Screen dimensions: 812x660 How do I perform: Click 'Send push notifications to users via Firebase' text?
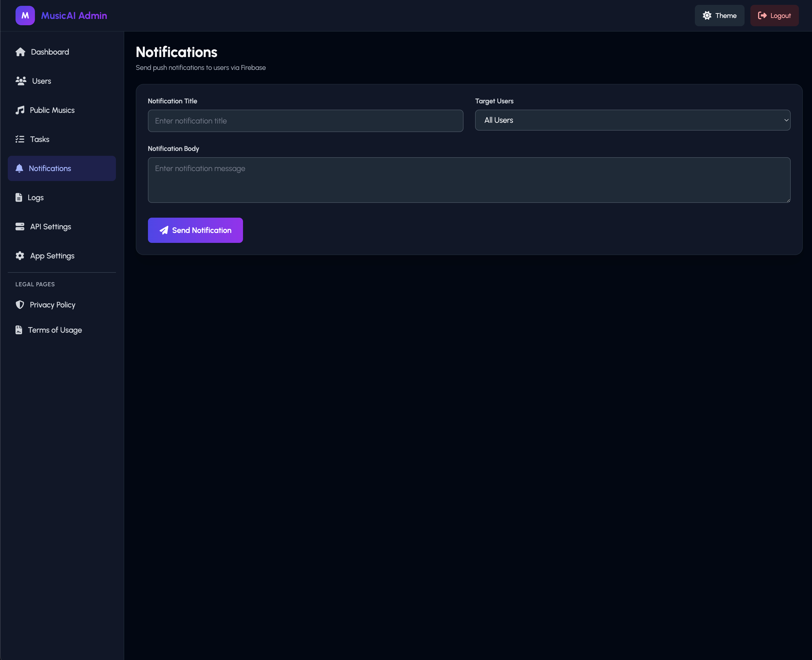coord(201,68)
